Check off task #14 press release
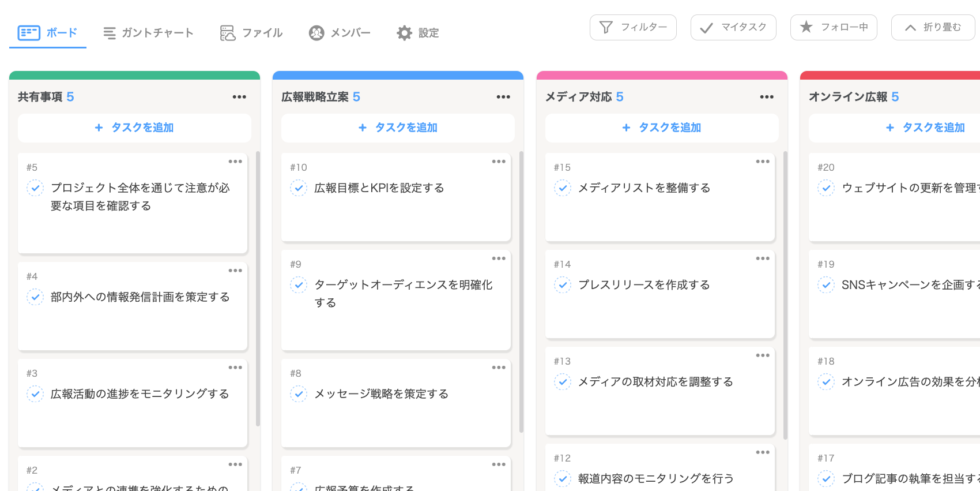The width and height of the screenshot is (980, 491). coord(563,285)
